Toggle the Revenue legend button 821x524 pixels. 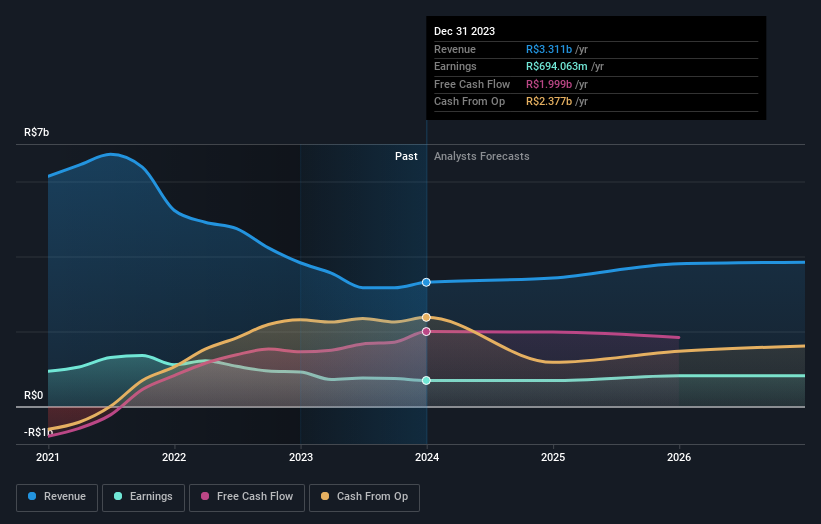pos(57,497)
